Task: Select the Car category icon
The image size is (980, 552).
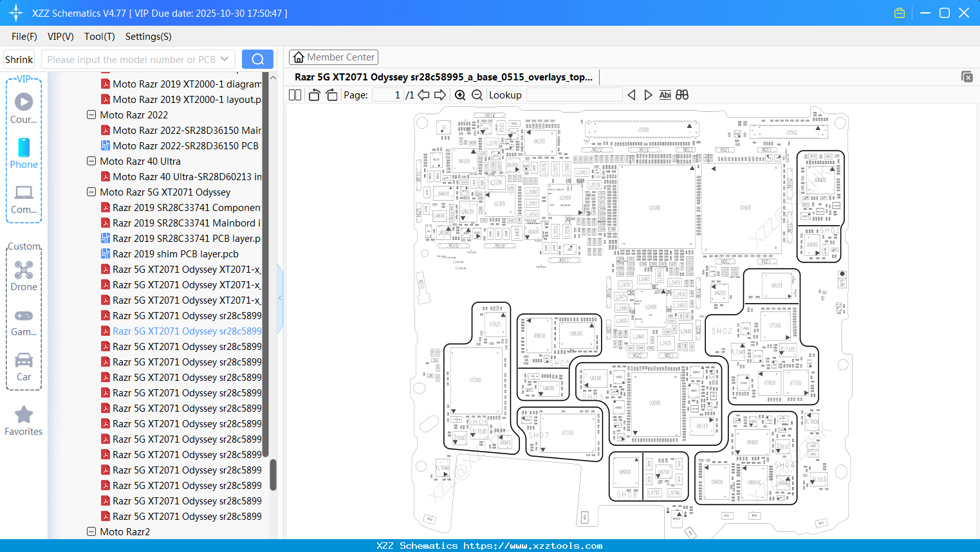Action: point(24,360)
